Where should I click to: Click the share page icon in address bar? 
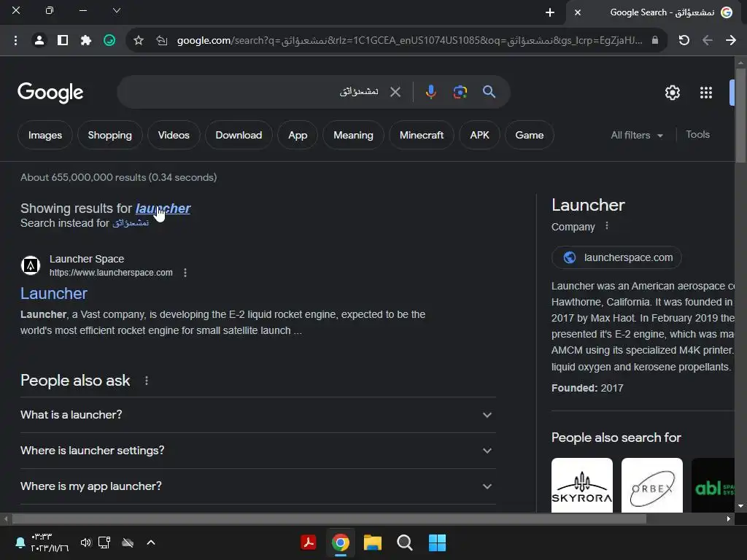tap(161, 41)
